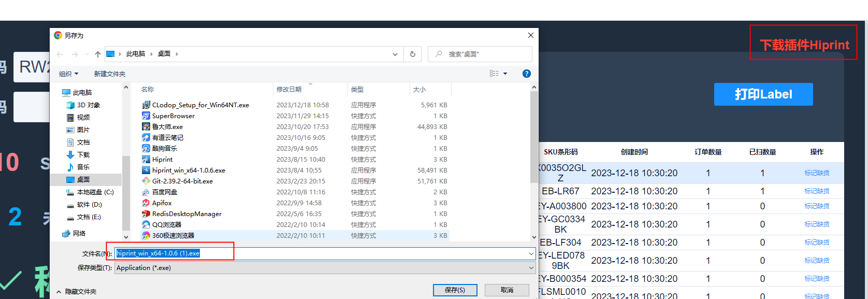The height and width of the screenshot is (299, 868).
Task: Click the 360极速浏览器 shortcut icon
Action: tap(146, 235)
